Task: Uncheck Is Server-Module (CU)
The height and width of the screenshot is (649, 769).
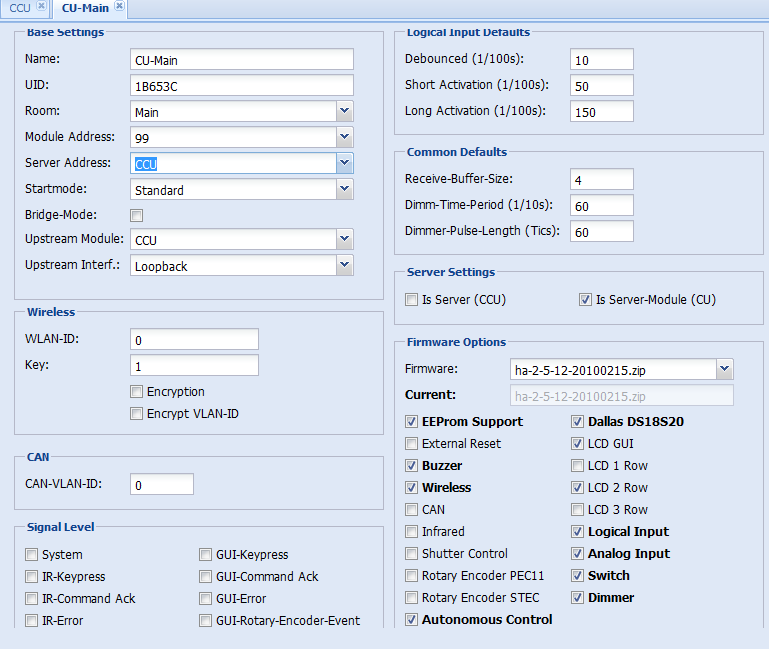Action: [x=585, y=300]
